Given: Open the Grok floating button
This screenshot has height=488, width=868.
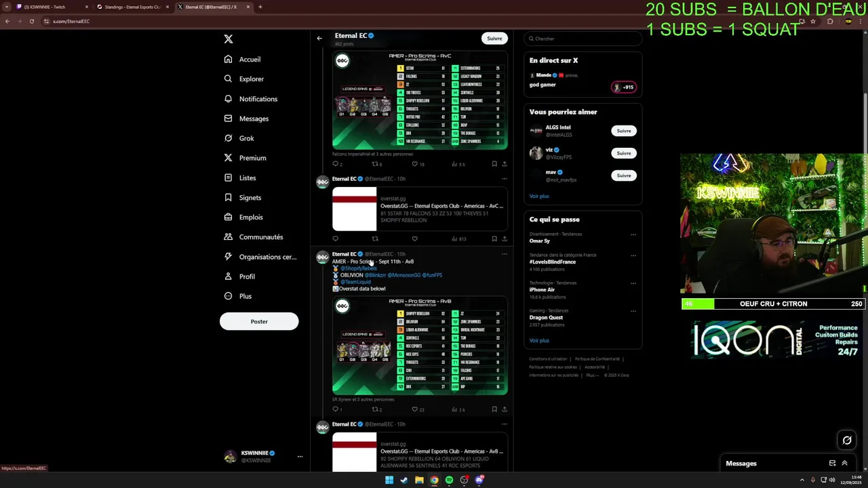Looking at the screenshot, I should (x=847, y=441).
